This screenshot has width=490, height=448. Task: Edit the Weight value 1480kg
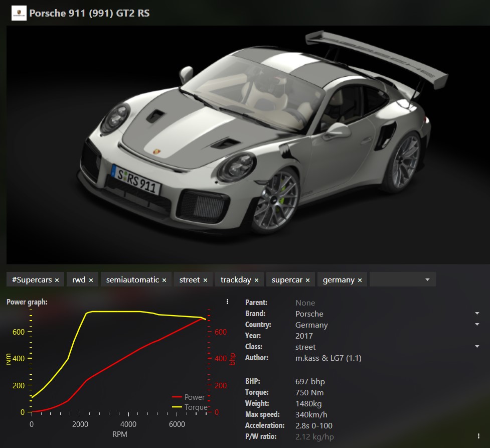click(308, 404)
